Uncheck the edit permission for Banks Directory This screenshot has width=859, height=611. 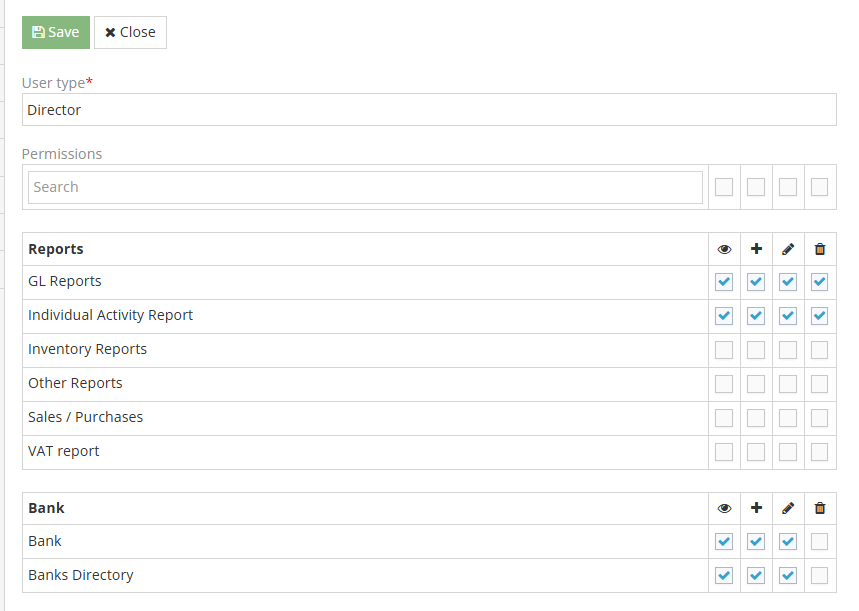(788, 575)
